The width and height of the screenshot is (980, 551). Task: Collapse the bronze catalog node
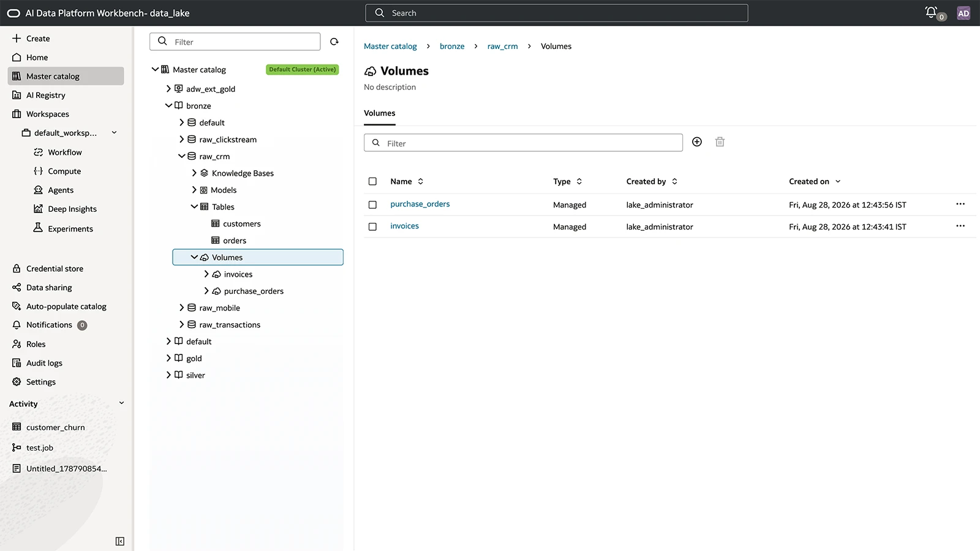tap(168, 106)
